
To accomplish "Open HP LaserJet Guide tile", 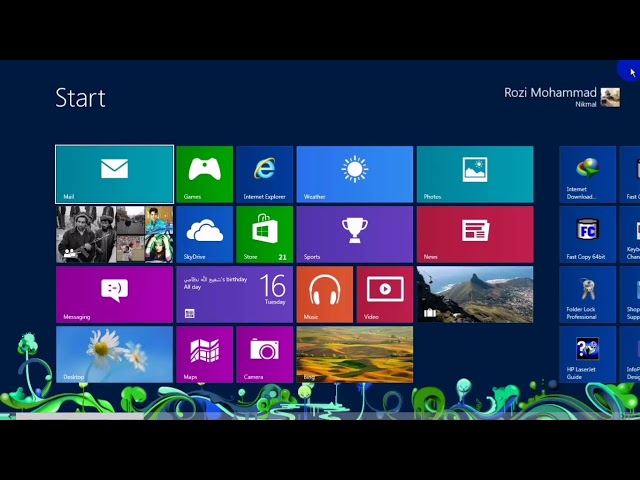I will click(x=588, y=354).
